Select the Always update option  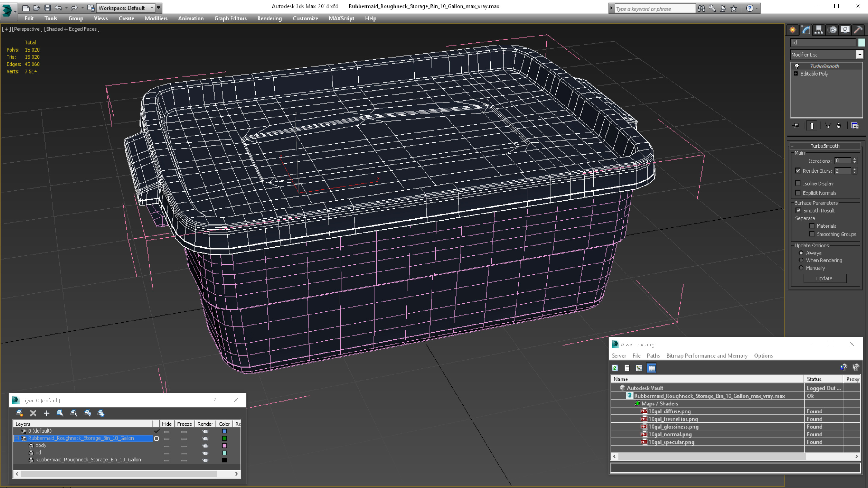[x=801, y=253]
